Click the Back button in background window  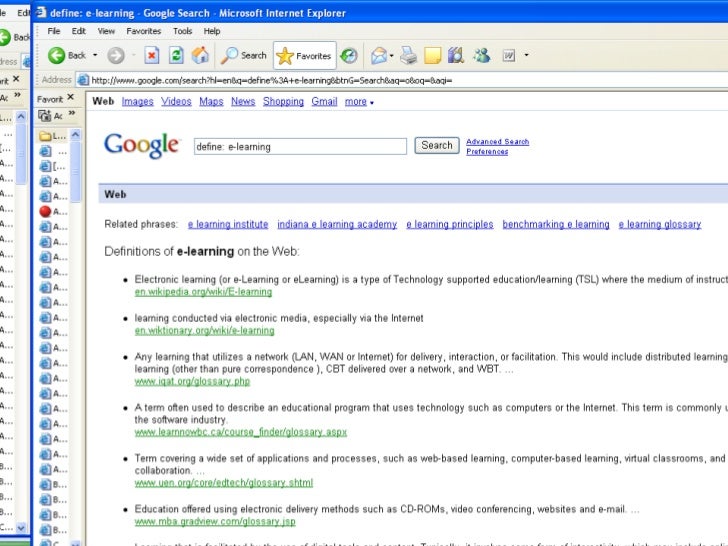tap(14, 37)
